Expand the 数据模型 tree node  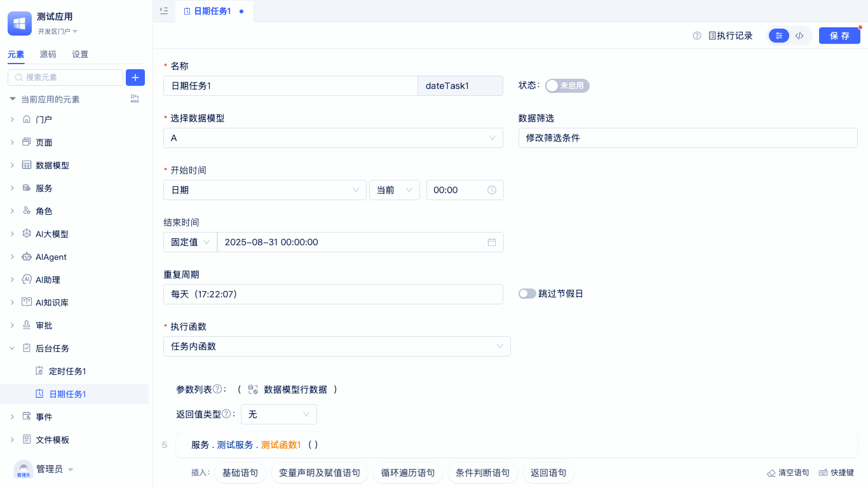pos(12,165)
